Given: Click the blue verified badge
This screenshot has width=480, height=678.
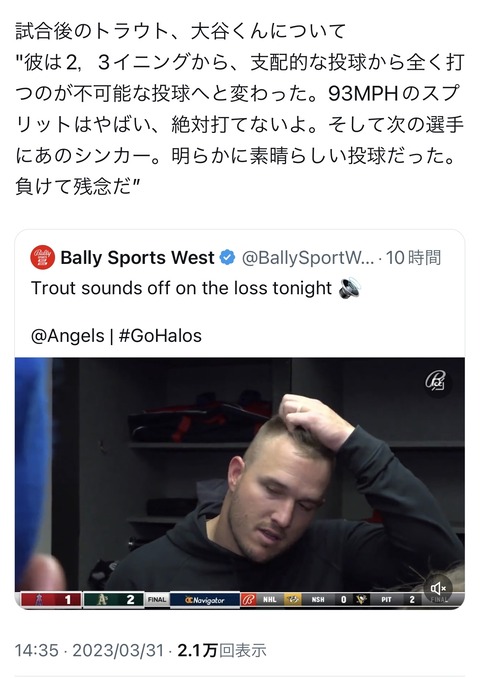Looking at the screenshot, I should coord(227,258).
